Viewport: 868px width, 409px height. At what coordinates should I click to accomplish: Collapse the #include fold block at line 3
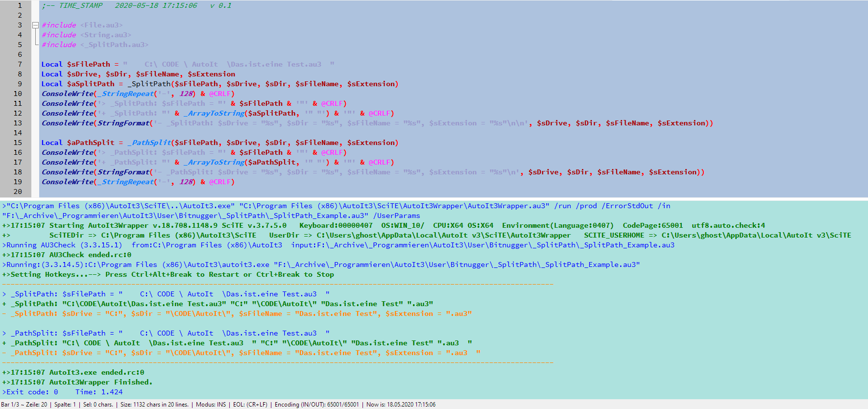click(35, 25)
